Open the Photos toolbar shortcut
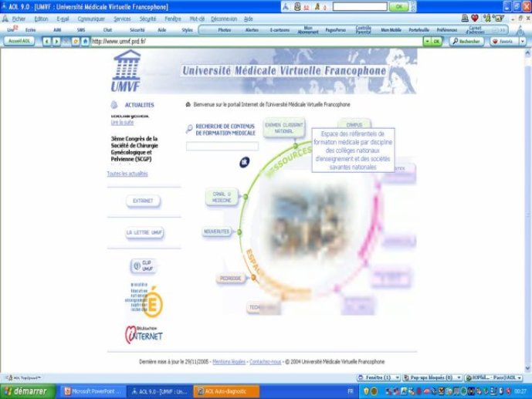Viewport: 532px width, 399px height. 224,30
